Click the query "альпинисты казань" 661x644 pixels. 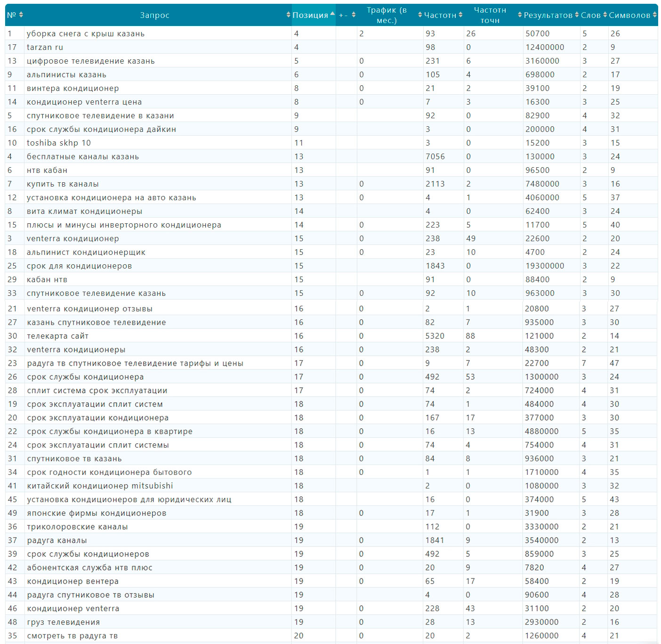pyautogui.click(x=66, y=74)
